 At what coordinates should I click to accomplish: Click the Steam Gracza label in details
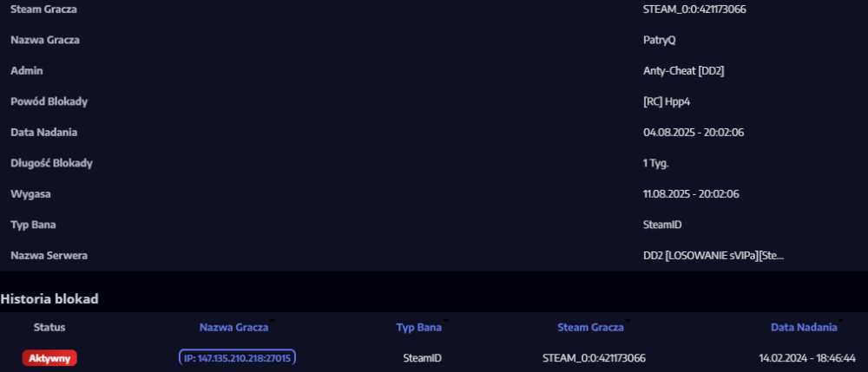point(43,10)
